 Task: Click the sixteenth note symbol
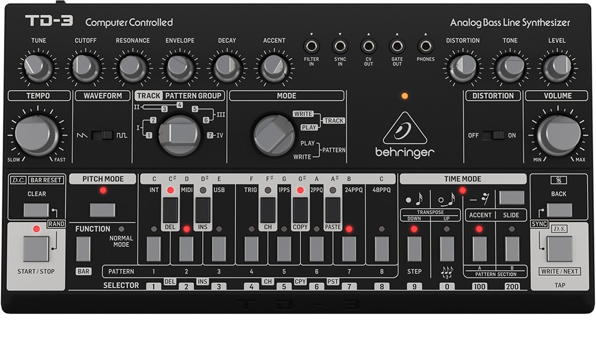(415, 199)
